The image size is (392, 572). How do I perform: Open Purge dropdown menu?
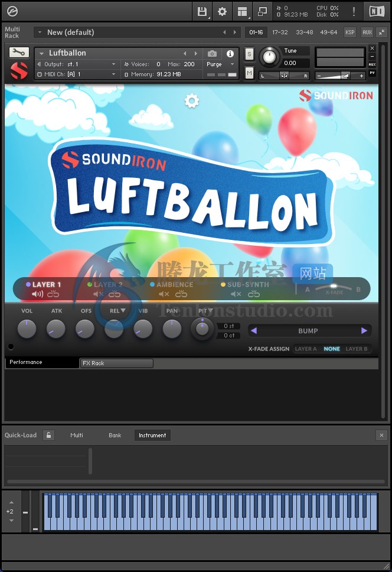(x=220, y=64)
